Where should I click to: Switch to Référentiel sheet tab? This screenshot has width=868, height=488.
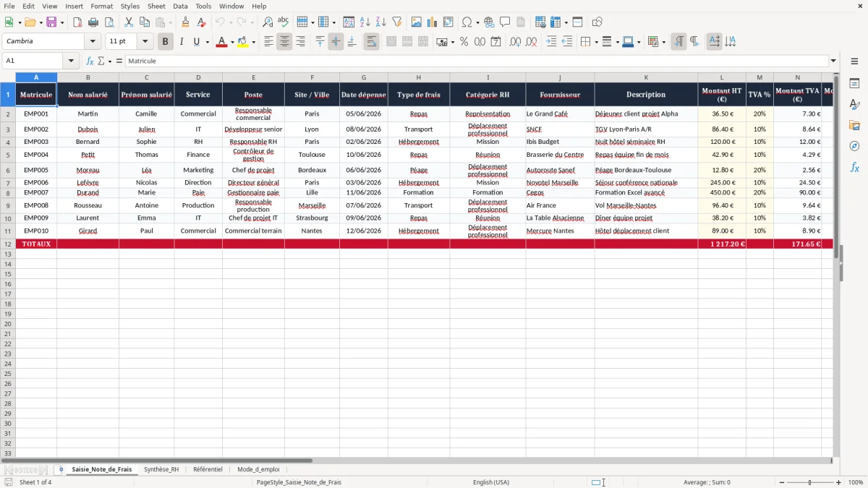click(208, 469)
